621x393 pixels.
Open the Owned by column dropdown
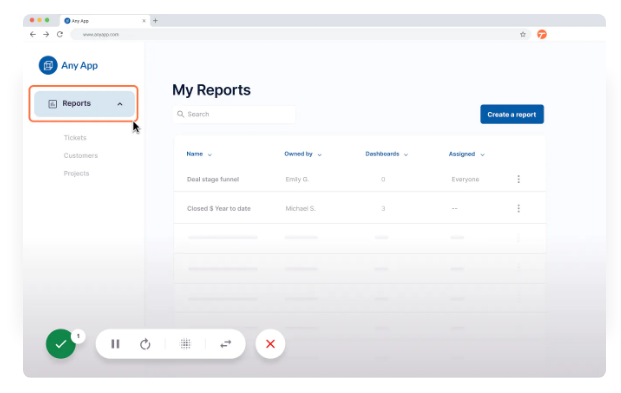tap(319, 155)
